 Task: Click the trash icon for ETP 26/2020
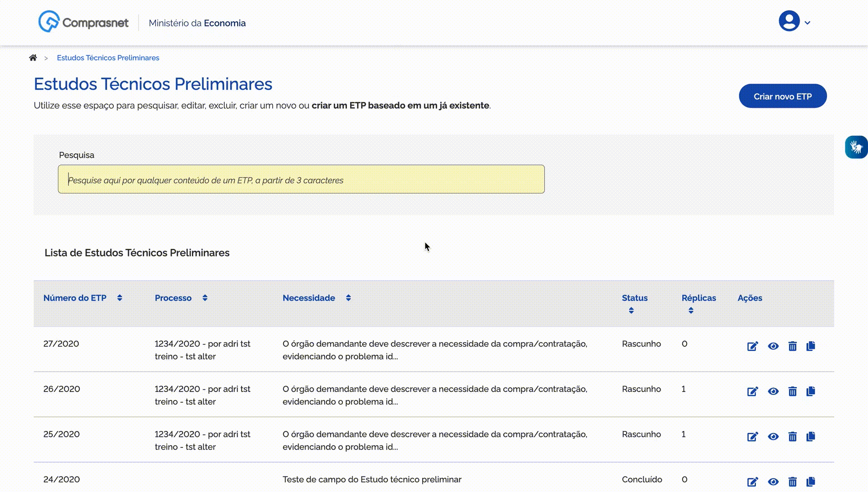pos(792,391)
